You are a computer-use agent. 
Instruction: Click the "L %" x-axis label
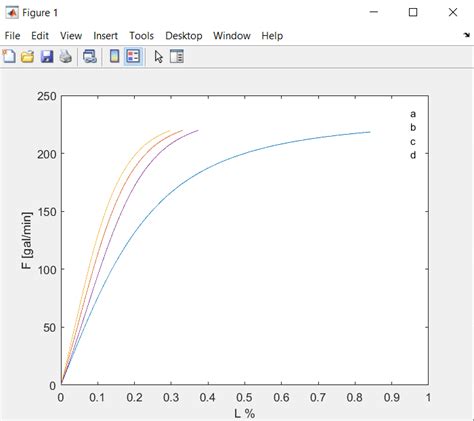[244, 414]
